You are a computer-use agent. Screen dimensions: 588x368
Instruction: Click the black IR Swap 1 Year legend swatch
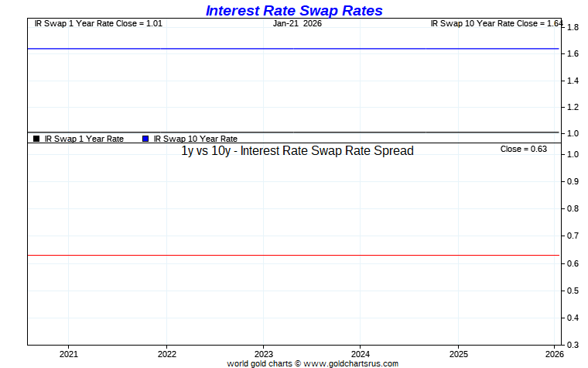36,139
